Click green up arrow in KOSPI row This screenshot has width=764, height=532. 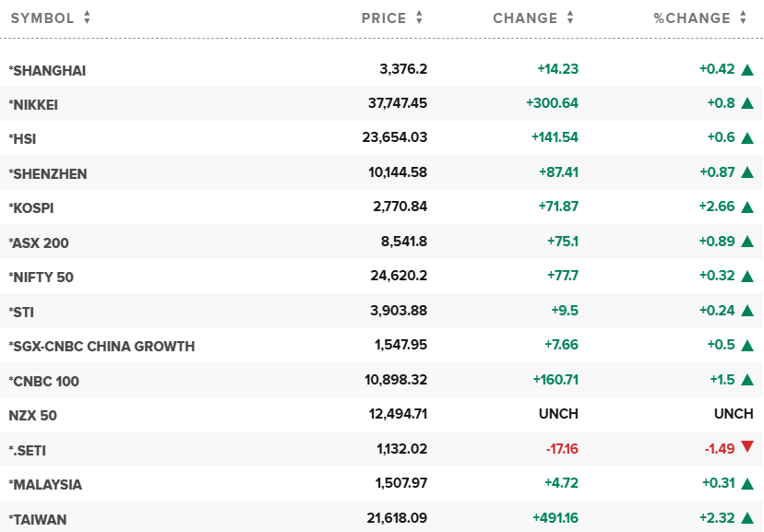coord(747,207)
